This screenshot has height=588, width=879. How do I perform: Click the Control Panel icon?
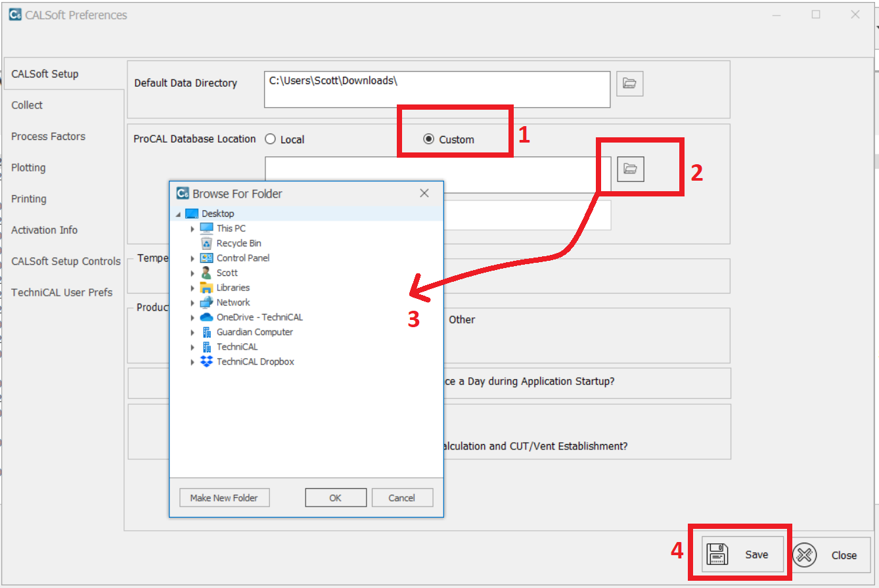click(206, 258)
